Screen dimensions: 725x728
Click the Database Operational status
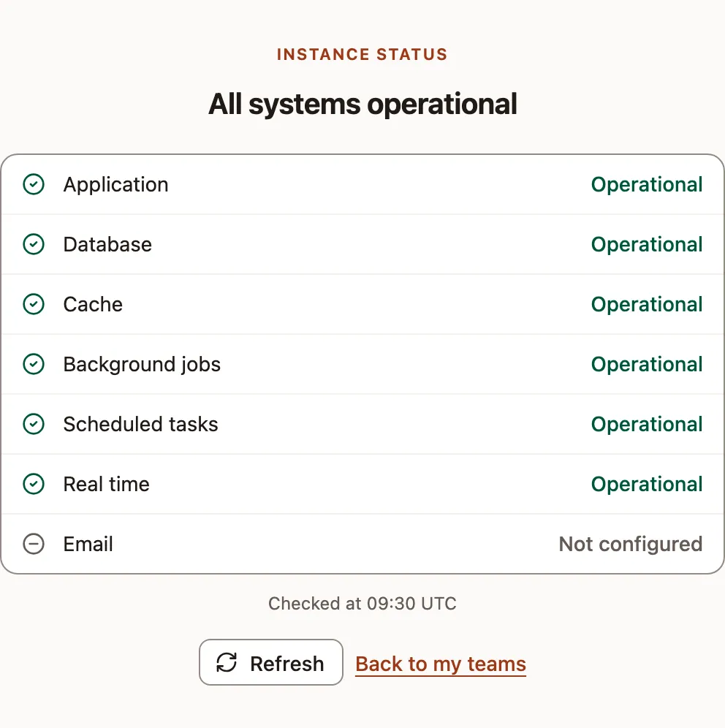[x=647, y=245]
